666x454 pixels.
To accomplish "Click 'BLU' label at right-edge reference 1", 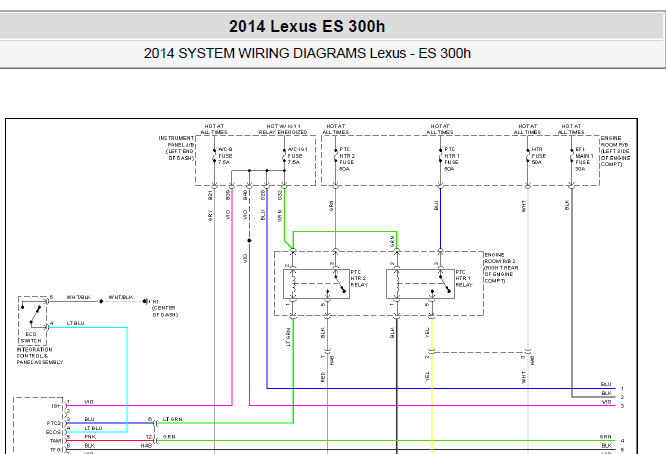I will click(606, 384).
